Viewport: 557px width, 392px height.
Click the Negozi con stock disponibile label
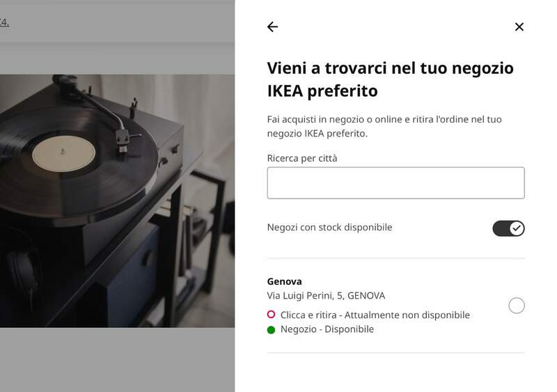(329, 227)
